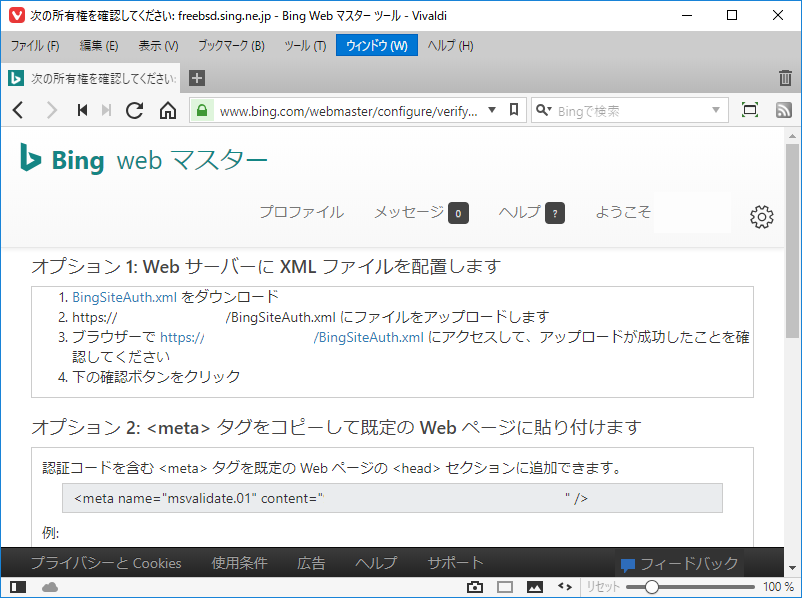
Task: Bookmark this page with bookmark icon
Action: (x=514, y=109)
